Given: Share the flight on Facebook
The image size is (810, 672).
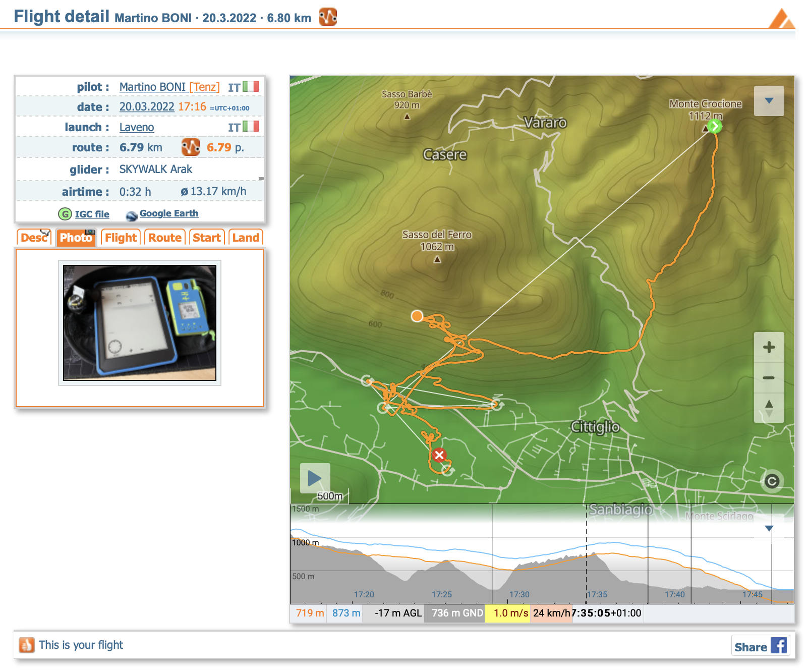Looking at the screenshot, I should pyautogui.click(x=760, y=646).
